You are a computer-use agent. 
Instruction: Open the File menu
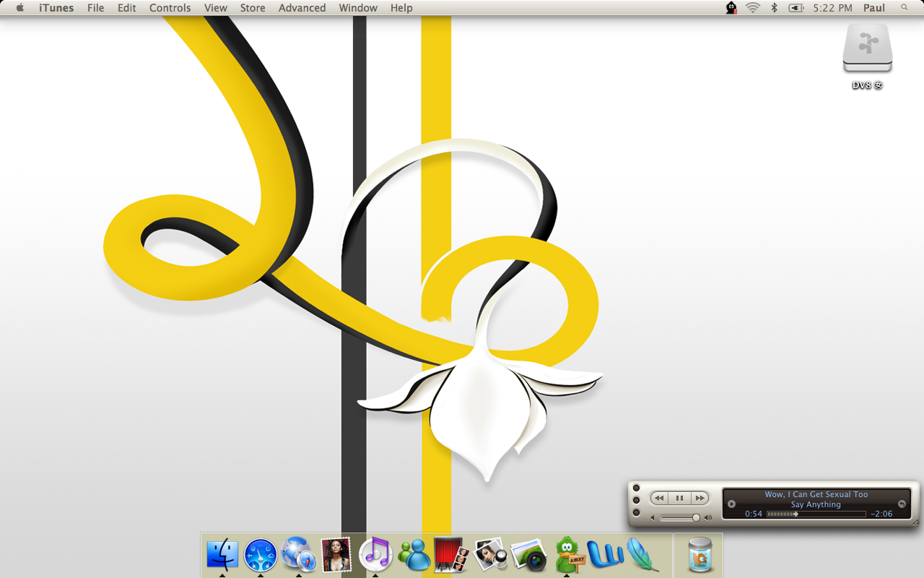coord(95,8)
